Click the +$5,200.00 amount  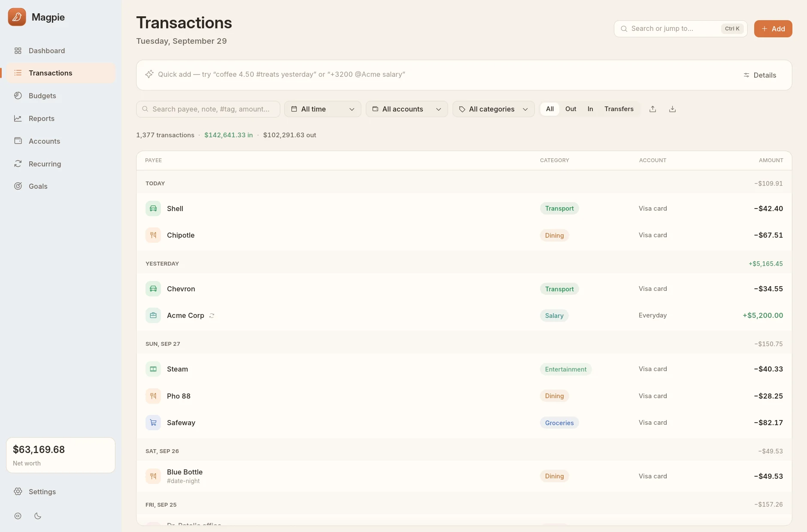pos(763,315)
